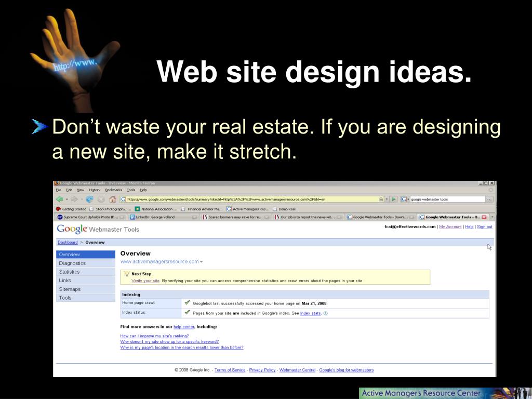Click the search magnifier button
The image size is (532, 399).
tap(489, 199)
